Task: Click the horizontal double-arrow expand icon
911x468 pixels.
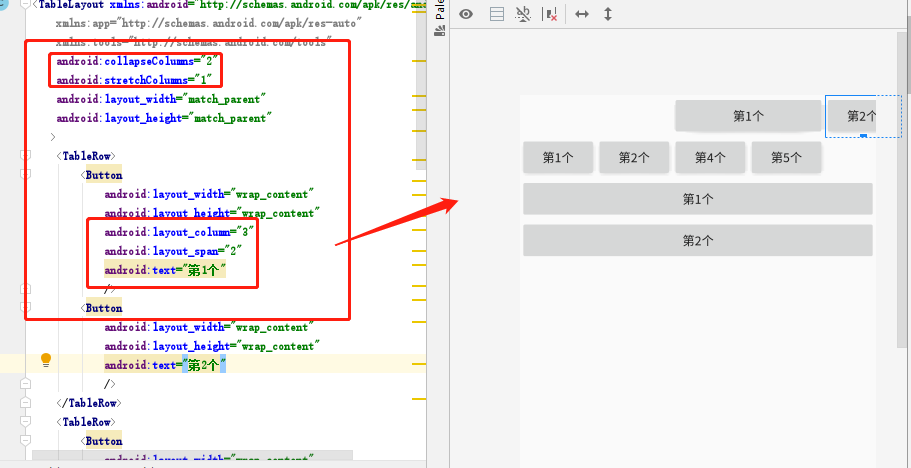Action: (x=582, y=14)
